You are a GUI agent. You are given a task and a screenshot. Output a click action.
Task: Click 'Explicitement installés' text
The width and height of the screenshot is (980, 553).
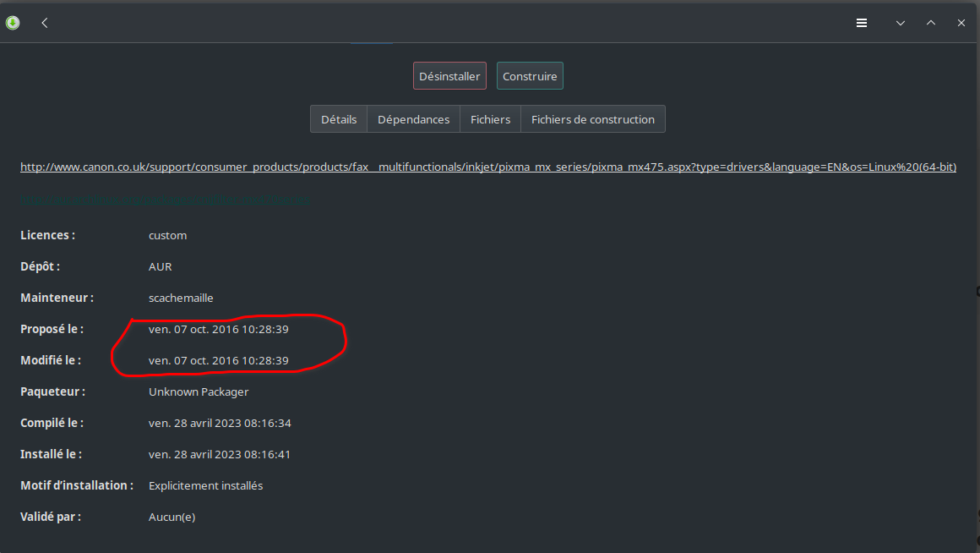coord(205,485)
